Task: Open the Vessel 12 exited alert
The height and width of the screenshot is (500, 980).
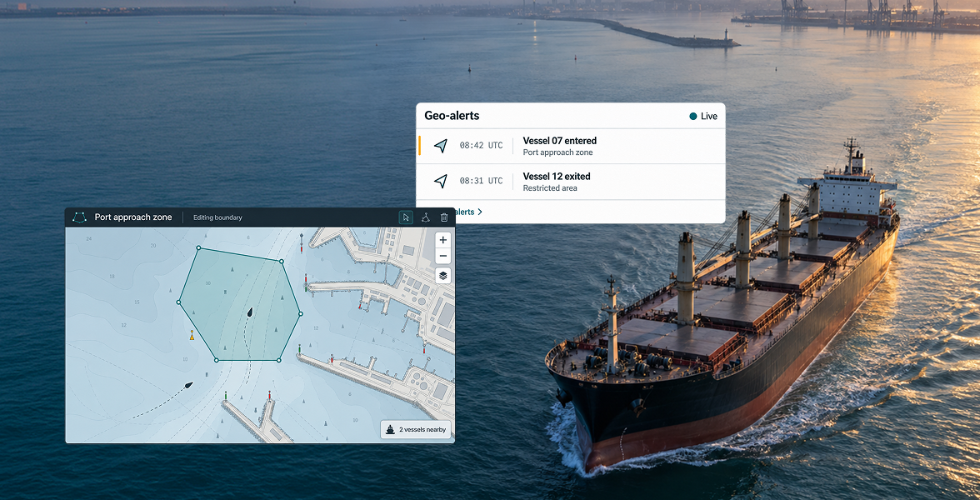Action: (x=571, y=182)
